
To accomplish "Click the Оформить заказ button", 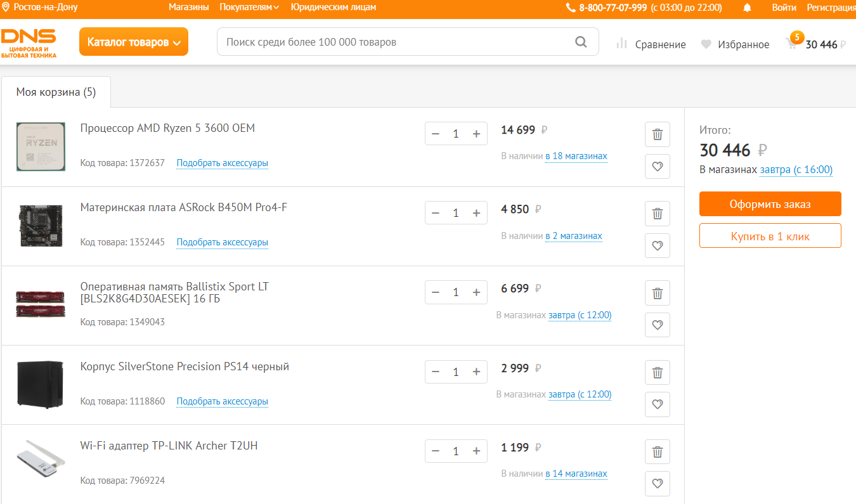I will coord(770,204).
